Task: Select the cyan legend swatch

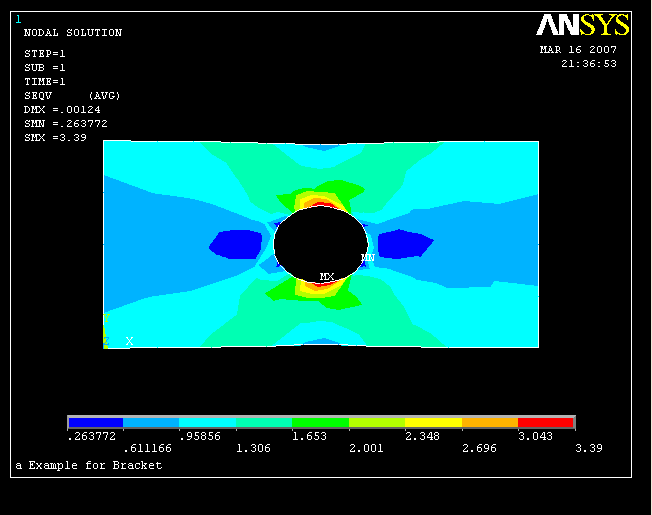Action: tap(207, 422)
